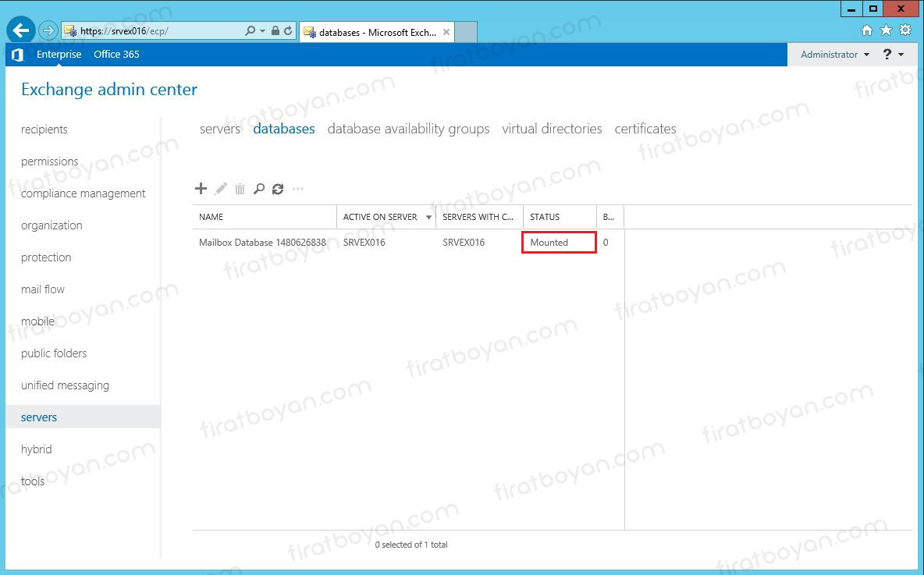Open hybrid in the left navigation
This screenshot has width=924, height=575.
click(x=37, y=449)
